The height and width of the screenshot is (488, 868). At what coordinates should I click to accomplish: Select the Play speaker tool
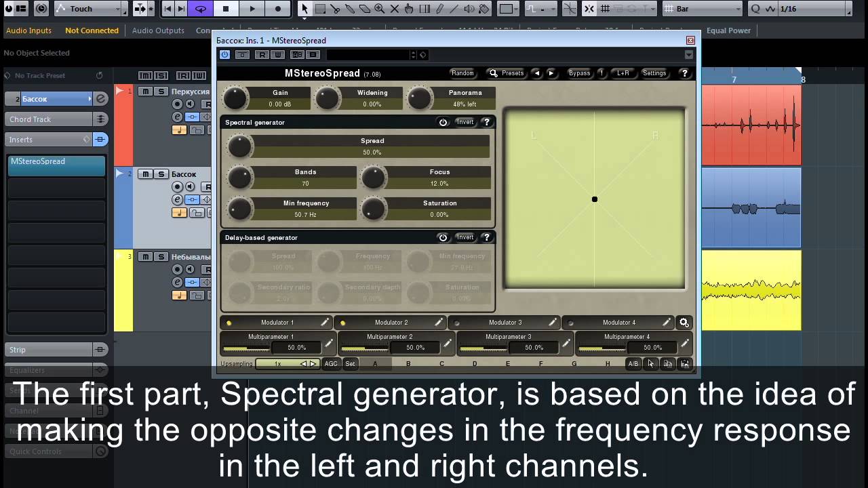point(469,9)
